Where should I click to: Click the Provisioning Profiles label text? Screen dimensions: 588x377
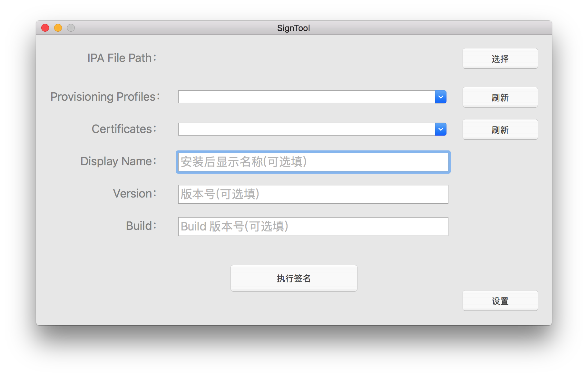point(105,97)
